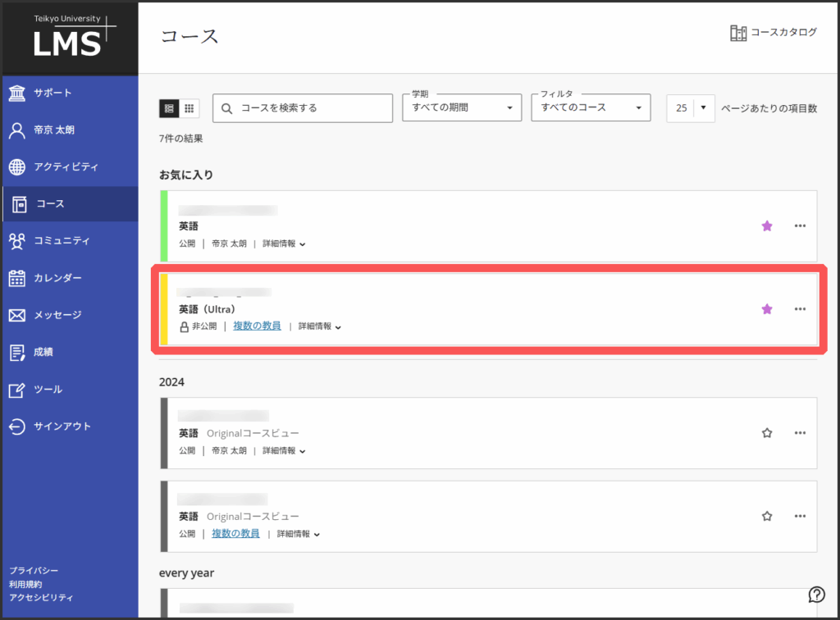Remove star from first favorite 英語 course

coord(767,226)
